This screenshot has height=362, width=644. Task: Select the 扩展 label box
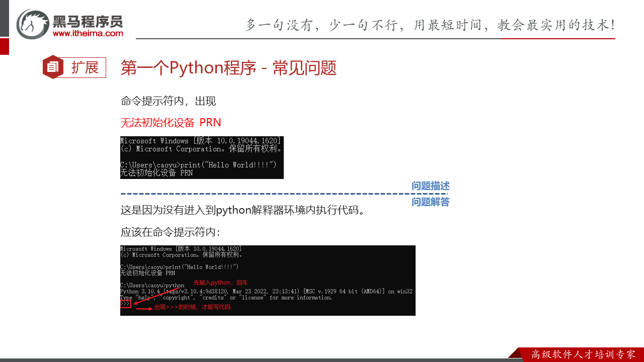pos(85,67)
